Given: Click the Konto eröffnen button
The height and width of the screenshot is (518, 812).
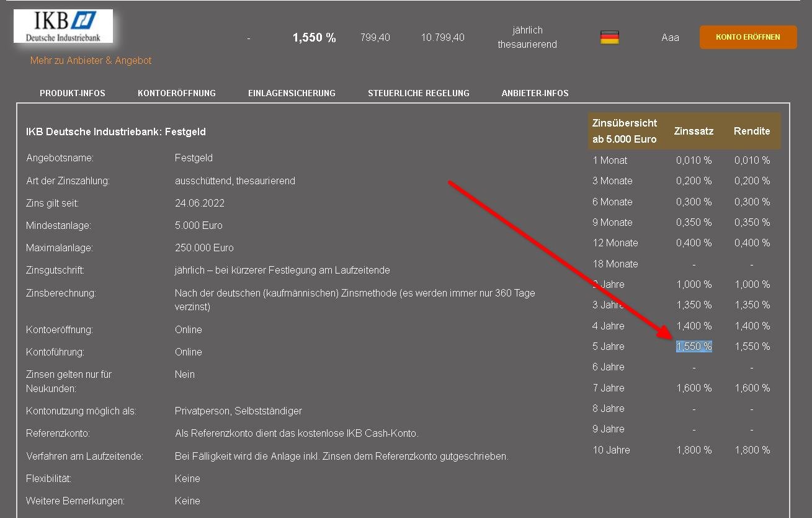Looking at the screenshot, I should [748, 37].
